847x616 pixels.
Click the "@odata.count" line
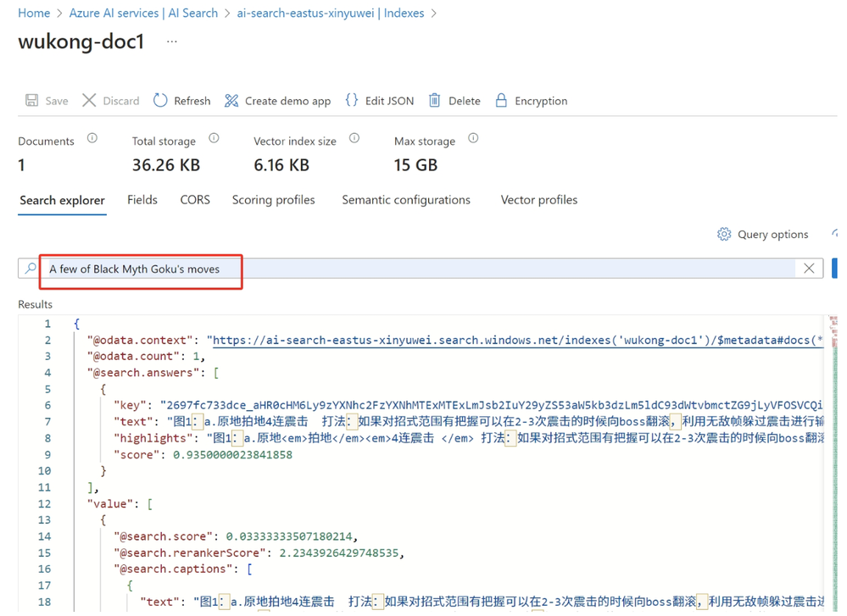coord(146,357)
